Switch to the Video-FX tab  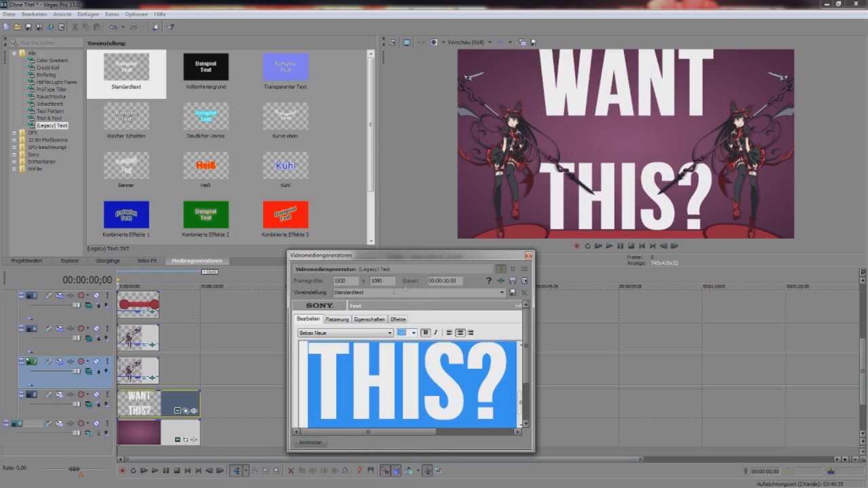point(147,261)
